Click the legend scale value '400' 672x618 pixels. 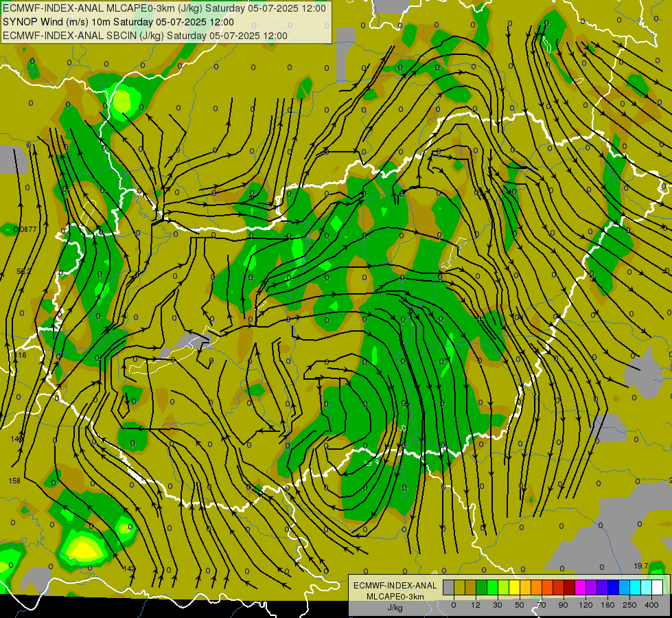point(651,605)
